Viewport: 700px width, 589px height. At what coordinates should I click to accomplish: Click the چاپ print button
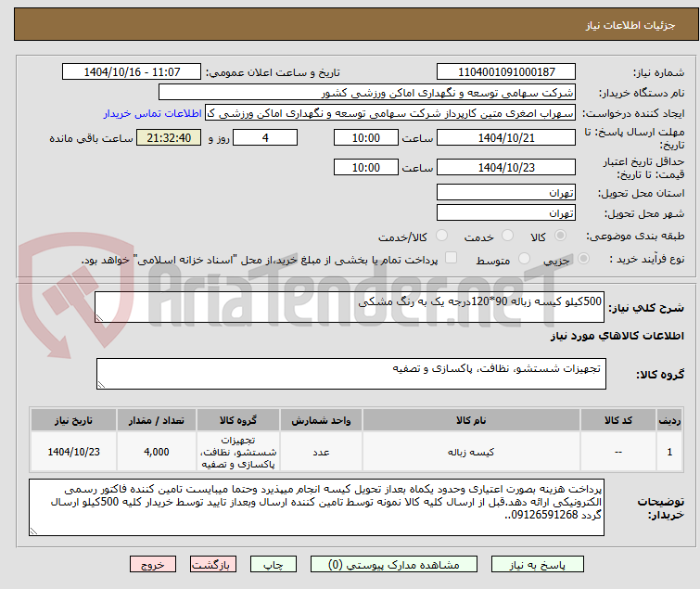[x=274, y=565]
